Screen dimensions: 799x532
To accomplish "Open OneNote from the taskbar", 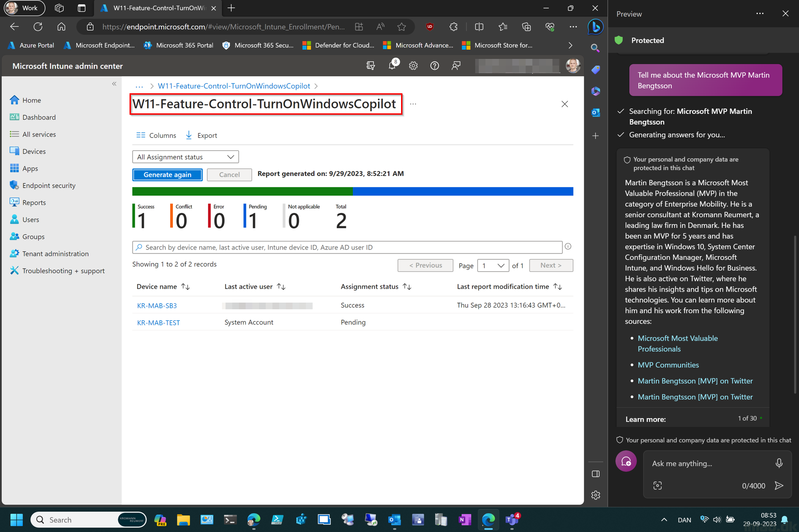I will click(x=464, y=520).
